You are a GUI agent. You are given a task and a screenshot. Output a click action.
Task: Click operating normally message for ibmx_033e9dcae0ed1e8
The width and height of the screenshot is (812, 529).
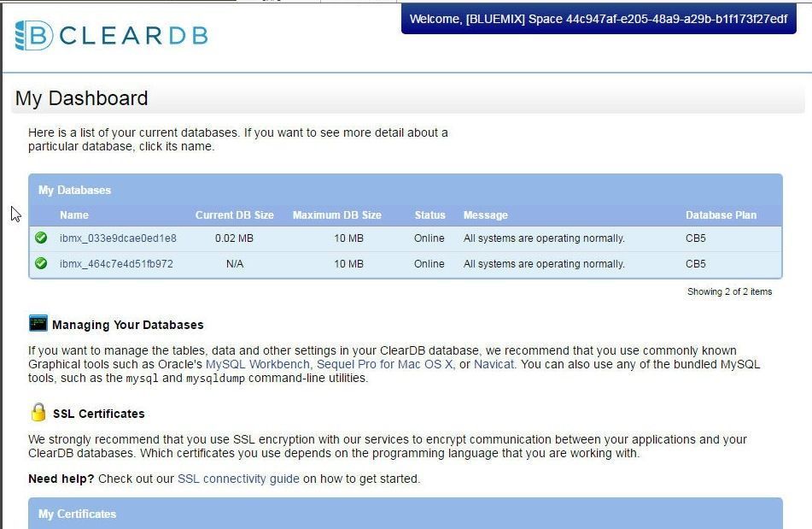[x=544, y=238]
